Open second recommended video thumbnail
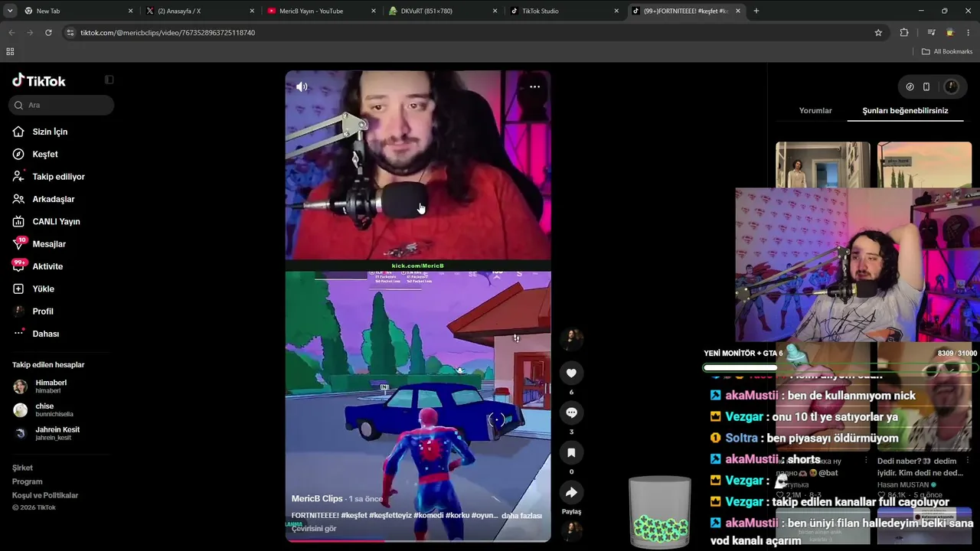This screenshot has height=551, width=980. (x=924, y=165)
